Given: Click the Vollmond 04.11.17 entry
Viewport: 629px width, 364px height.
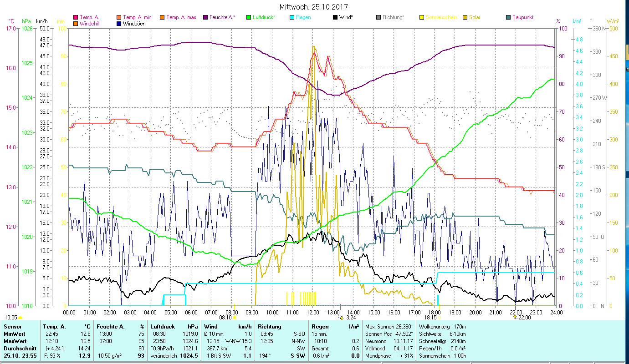Looking at the screenshot, I should [388, 349].
